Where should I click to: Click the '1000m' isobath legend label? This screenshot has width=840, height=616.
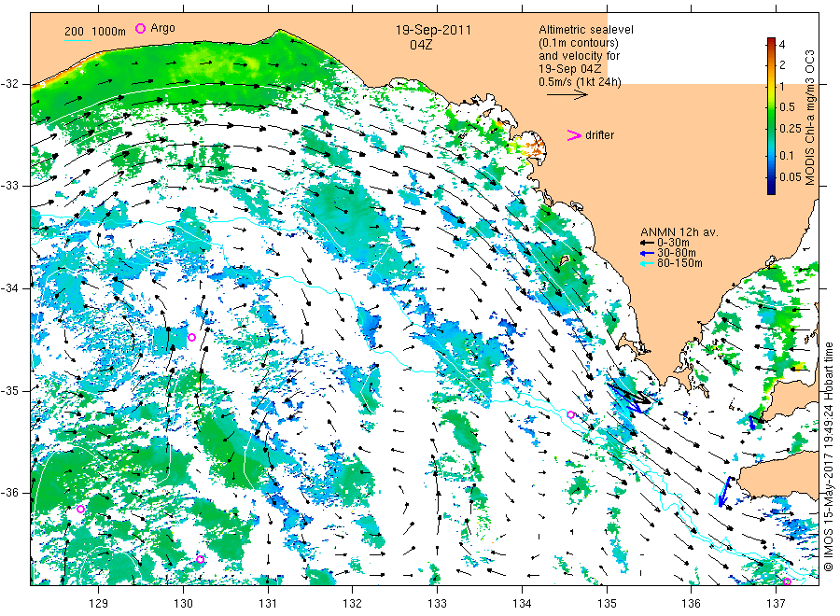click(x=108, y=32)
